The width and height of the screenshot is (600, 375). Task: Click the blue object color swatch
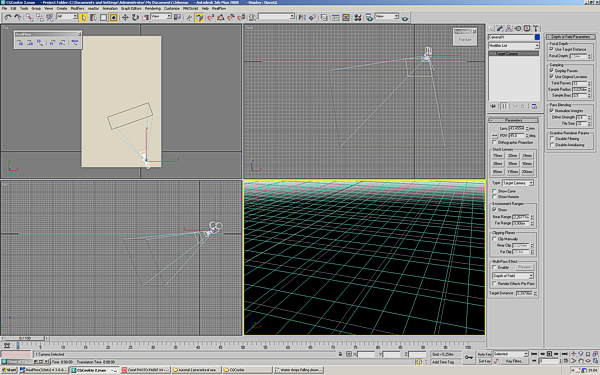click(x=537, y=37)
